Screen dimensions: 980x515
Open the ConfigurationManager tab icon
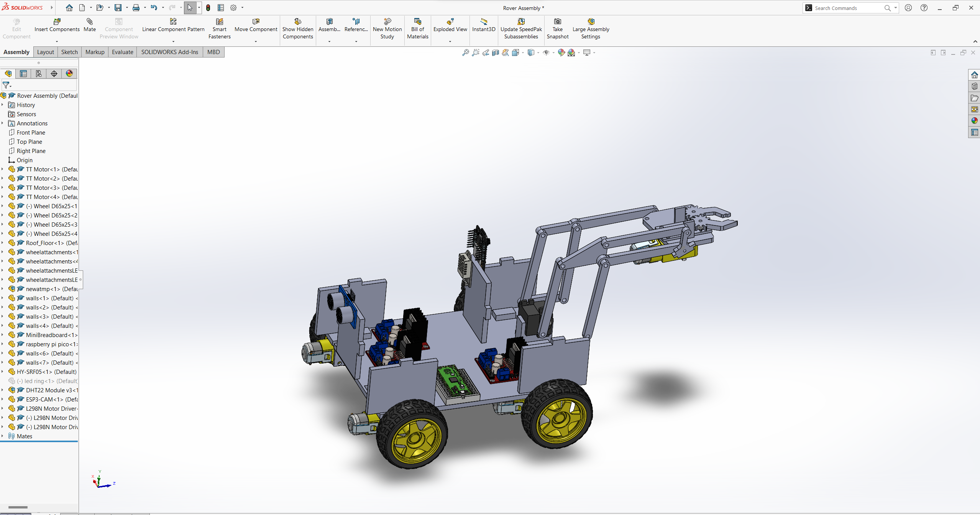point(39,74)
